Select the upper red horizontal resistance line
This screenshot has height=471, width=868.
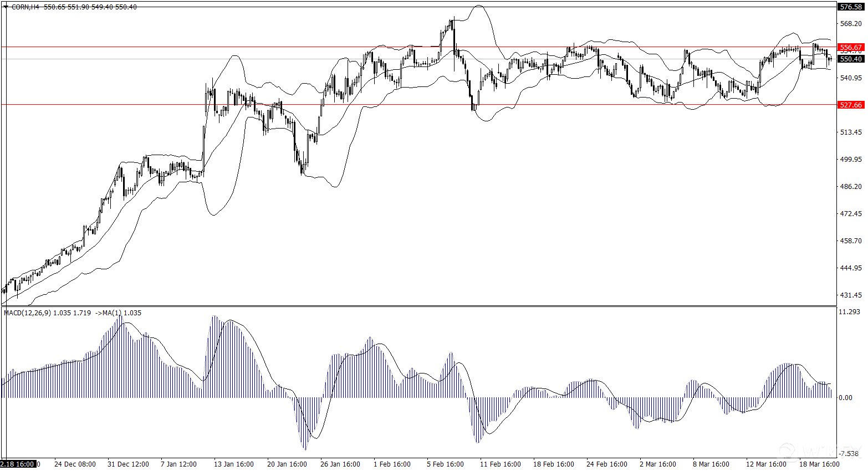click(x=418, y=47)
